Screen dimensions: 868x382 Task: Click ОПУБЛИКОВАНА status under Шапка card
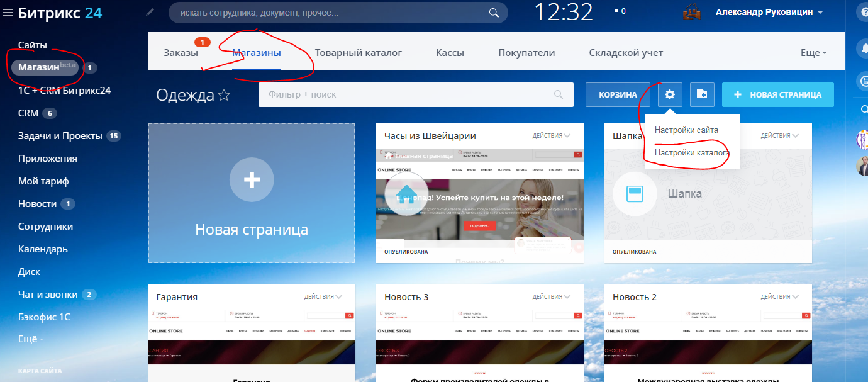tap(635, 252)
